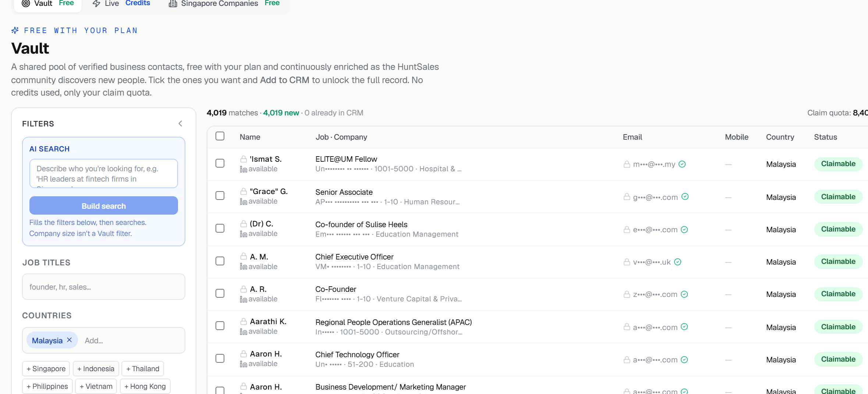This screenshot has width=868, height=394.
Task: Click the verified check icon next to e•••@•••.com
Action: [684, 229]
